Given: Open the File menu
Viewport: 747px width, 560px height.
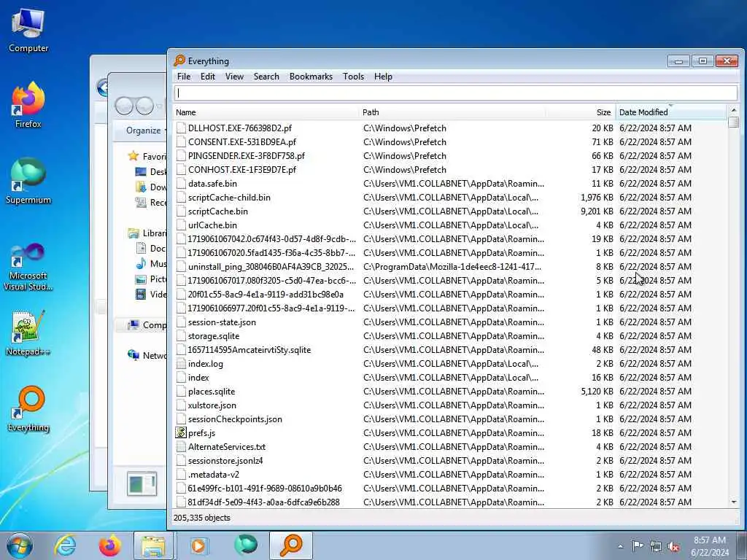Looking at the screenshot, I should [x=183, y=76].
